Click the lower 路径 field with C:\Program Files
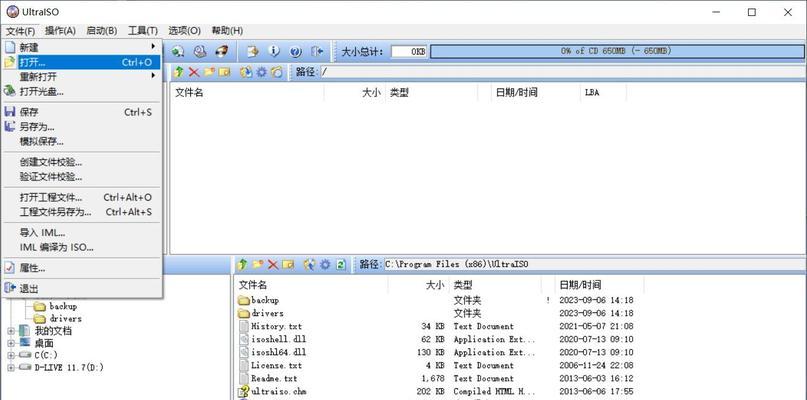Image resolution: width=807 pixels, height=400 pixels. point(593,265)
